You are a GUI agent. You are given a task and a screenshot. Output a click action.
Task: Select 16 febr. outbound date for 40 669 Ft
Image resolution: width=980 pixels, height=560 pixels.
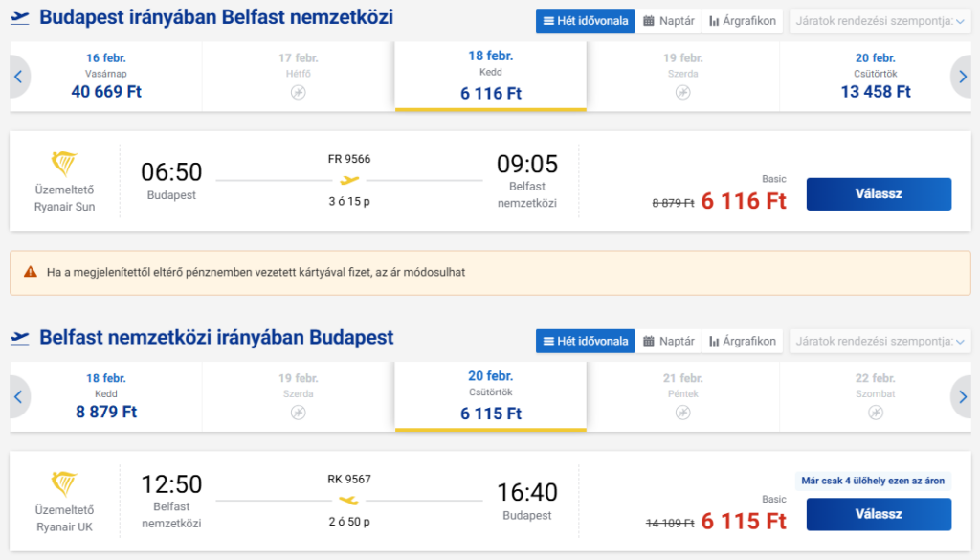pyautogui.click(x=106, y=77)
